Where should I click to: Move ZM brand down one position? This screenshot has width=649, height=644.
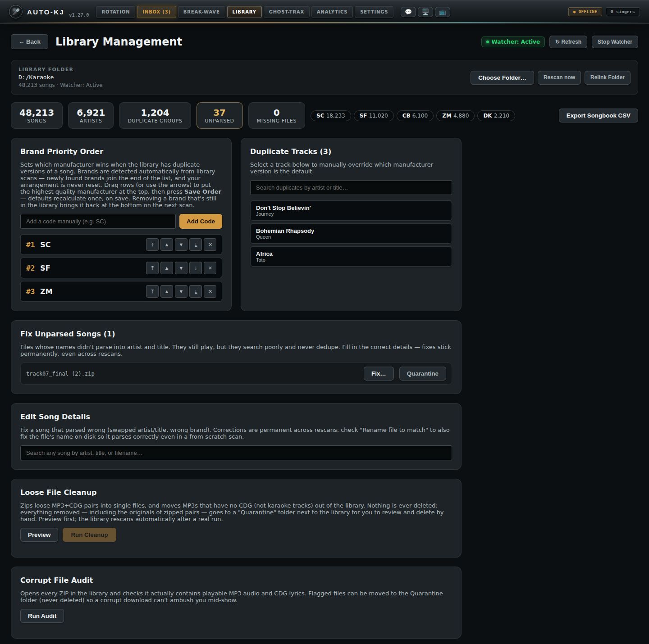coord(181,291)
